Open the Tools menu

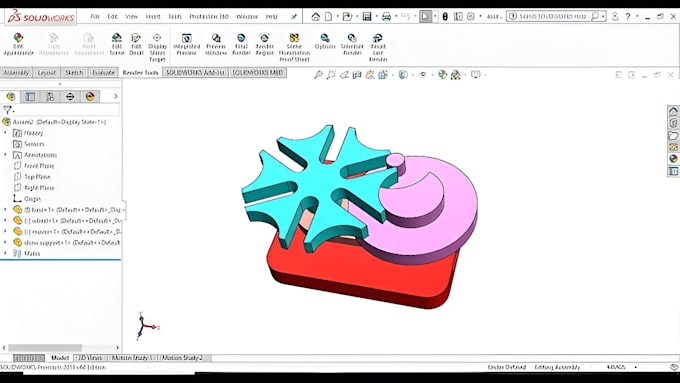[x=175, y=16]
